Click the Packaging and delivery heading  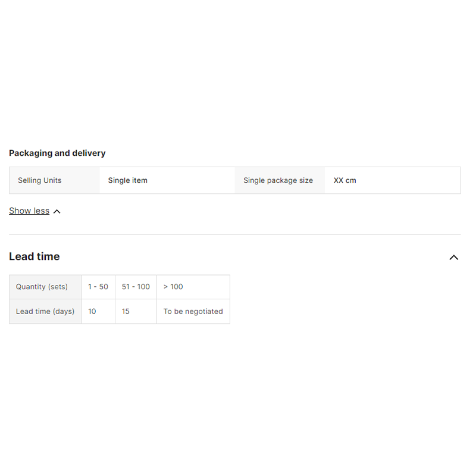click(x=57, y=153)
